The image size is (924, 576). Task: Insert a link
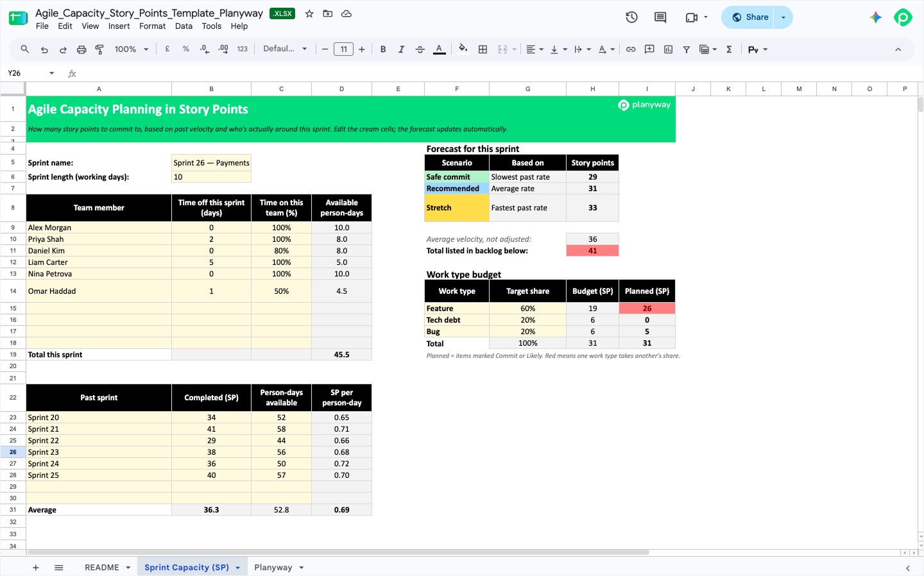[x=631, y=49]
